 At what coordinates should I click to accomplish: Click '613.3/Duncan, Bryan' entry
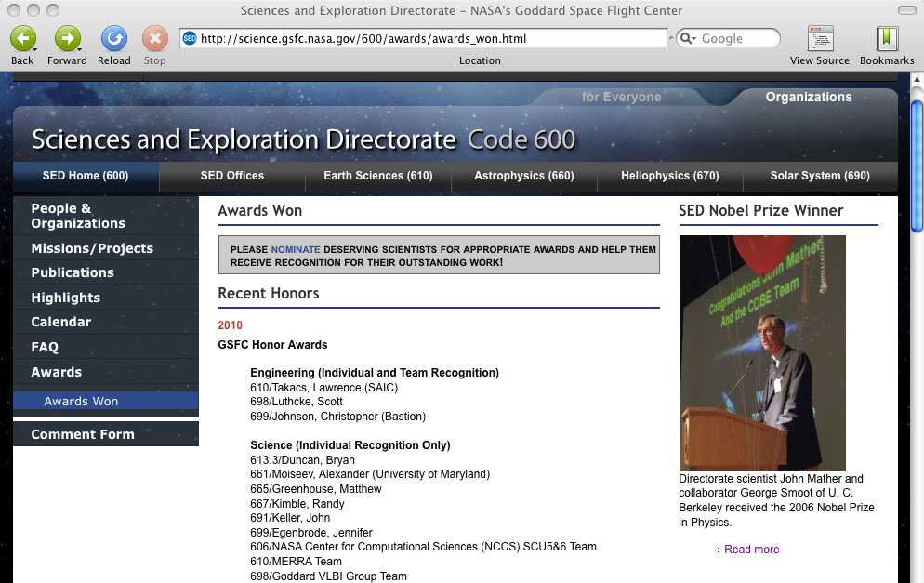302,459
